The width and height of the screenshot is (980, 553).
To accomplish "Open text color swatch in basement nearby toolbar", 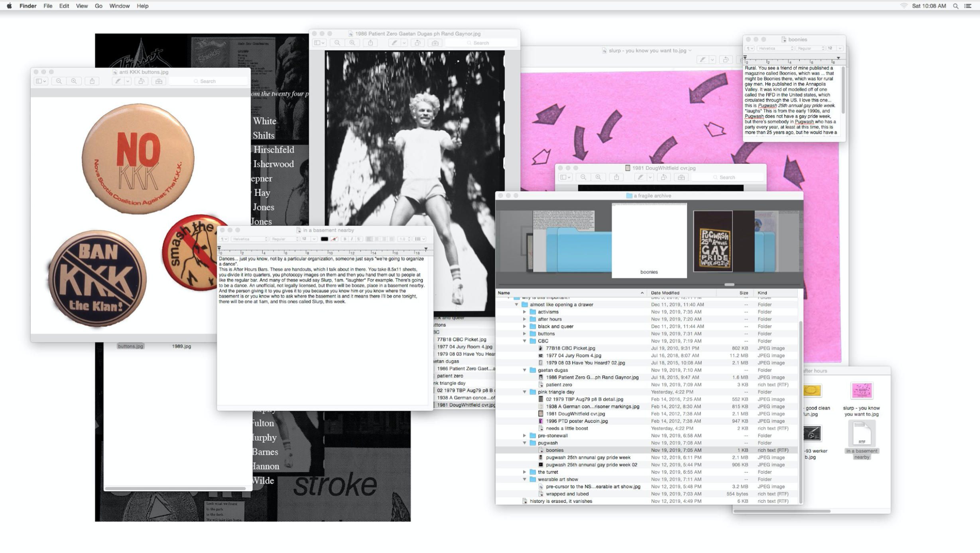I will pyautogui.click(x=324, y=239).
